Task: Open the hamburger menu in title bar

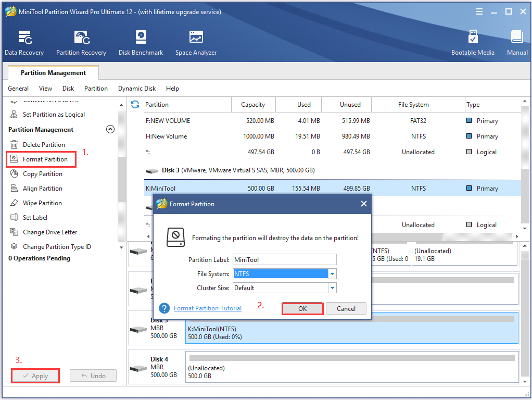Action: pos(479,11)
